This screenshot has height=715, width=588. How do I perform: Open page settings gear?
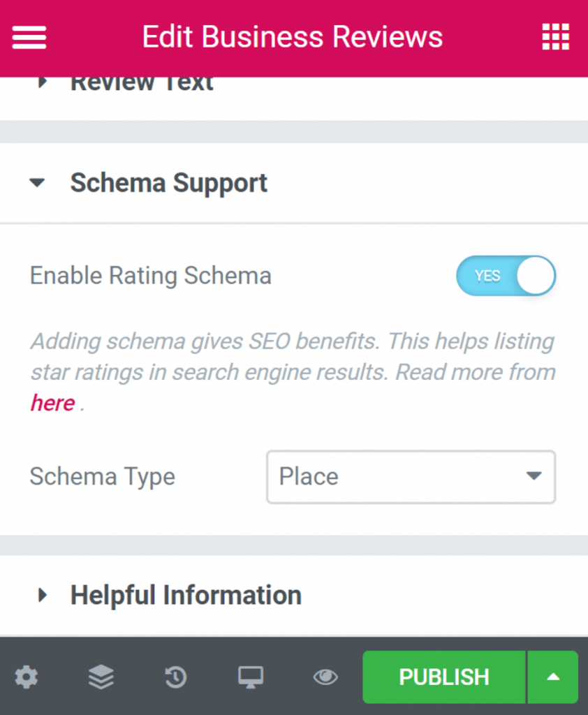coord(27,677)
